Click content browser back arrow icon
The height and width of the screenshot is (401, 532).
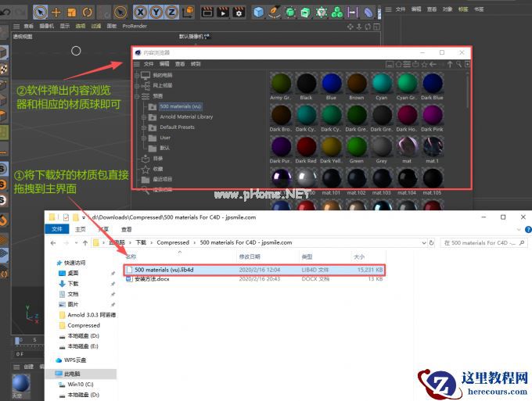433,64
